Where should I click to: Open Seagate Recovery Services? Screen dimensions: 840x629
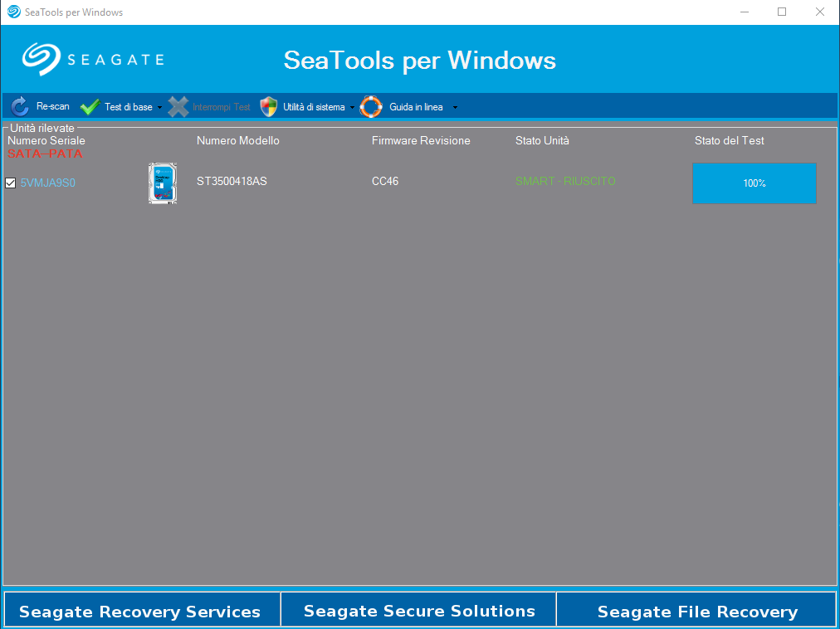click(142, 610)
